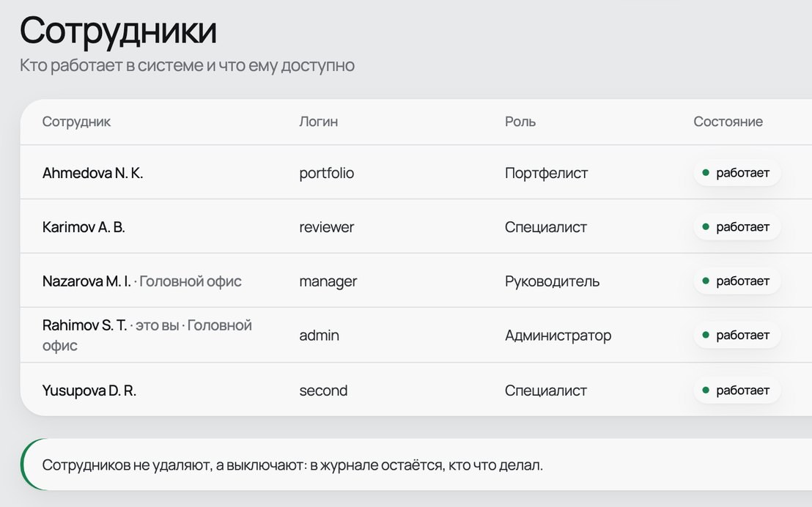Click the Состояние column header
The height and width of the screenshot is (507, 812).
click(728, 122)
